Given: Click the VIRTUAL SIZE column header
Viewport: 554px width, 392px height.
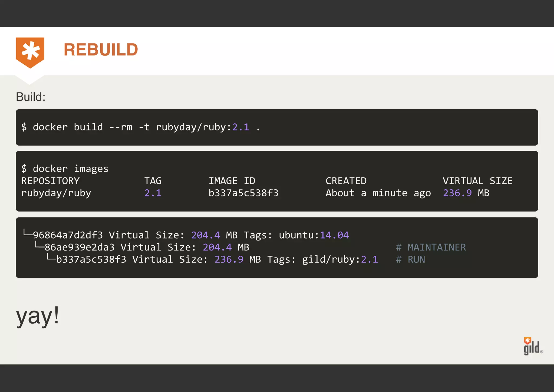Looking at the screenshot, I should [x=477, y=181].
